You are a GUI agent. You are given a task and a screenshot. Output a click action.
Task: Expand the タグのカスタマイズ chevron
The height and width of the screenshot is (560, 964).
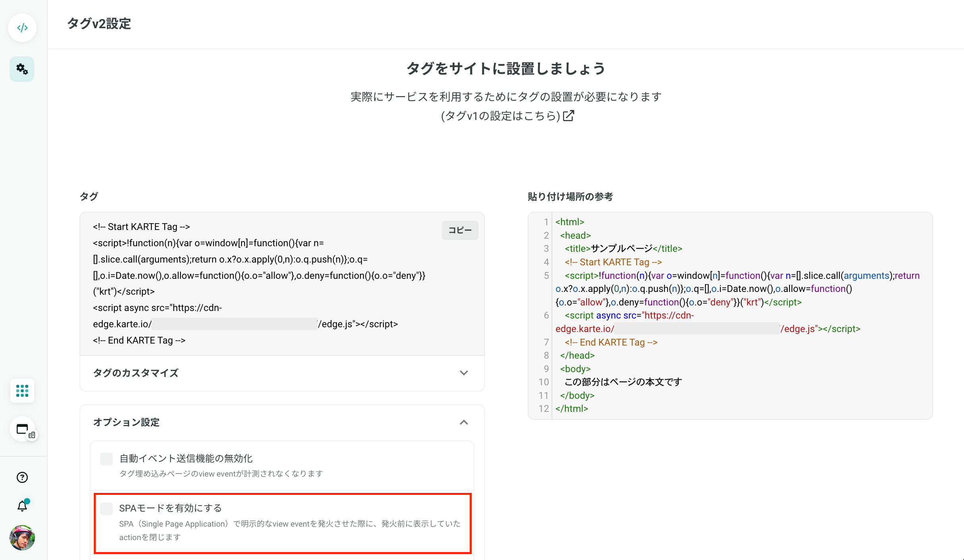(x=464, y=373)
